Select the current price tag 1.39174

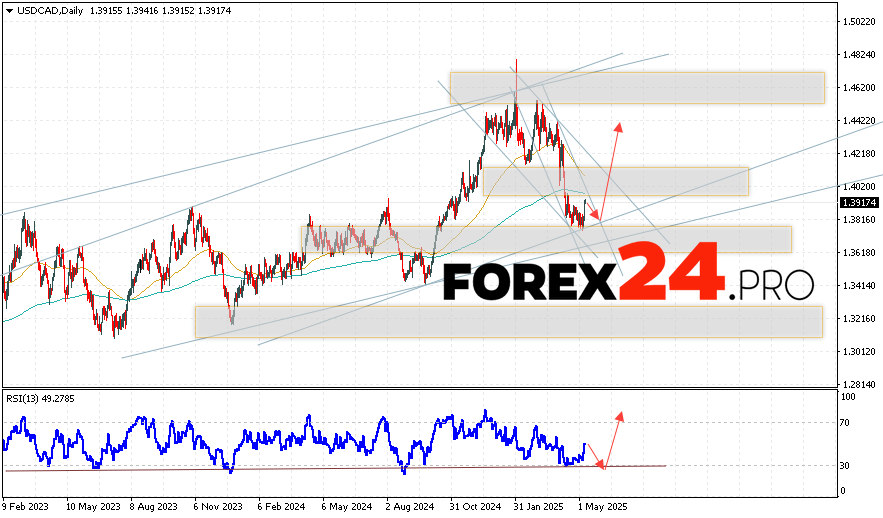pyautogui.click(x=860, y=202)
